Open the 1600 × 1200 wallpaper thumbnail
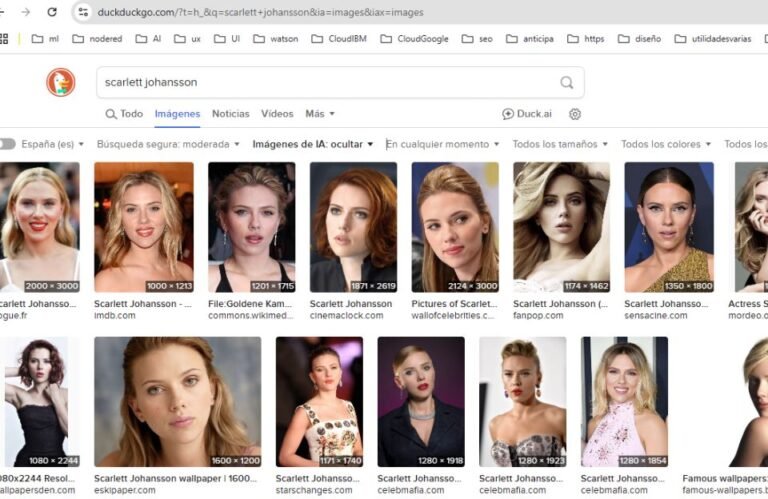 pos(178,402)
